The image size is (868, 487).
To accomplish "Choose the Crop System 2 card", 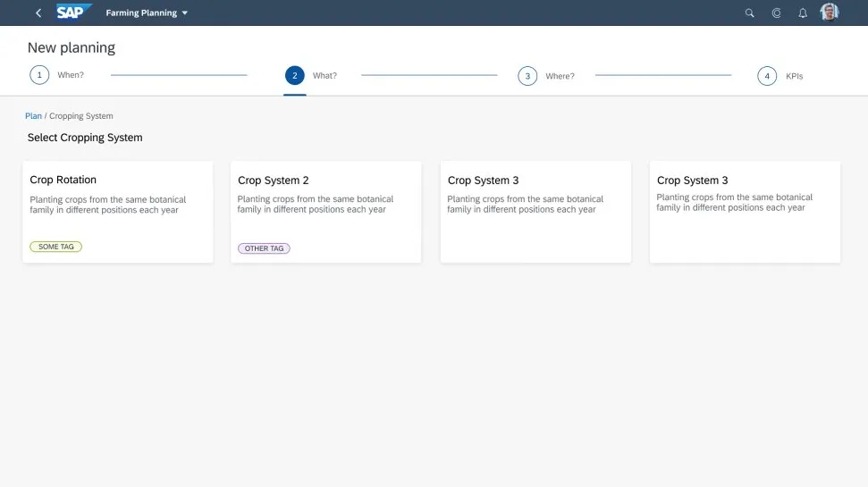I will (325, 211).
